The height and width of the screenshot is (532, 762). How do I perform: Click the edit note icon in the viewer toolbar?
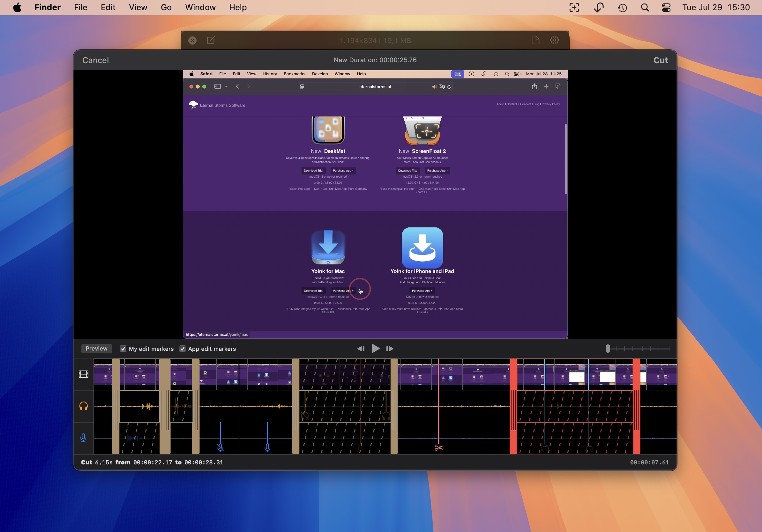click(x=211, y=40)
